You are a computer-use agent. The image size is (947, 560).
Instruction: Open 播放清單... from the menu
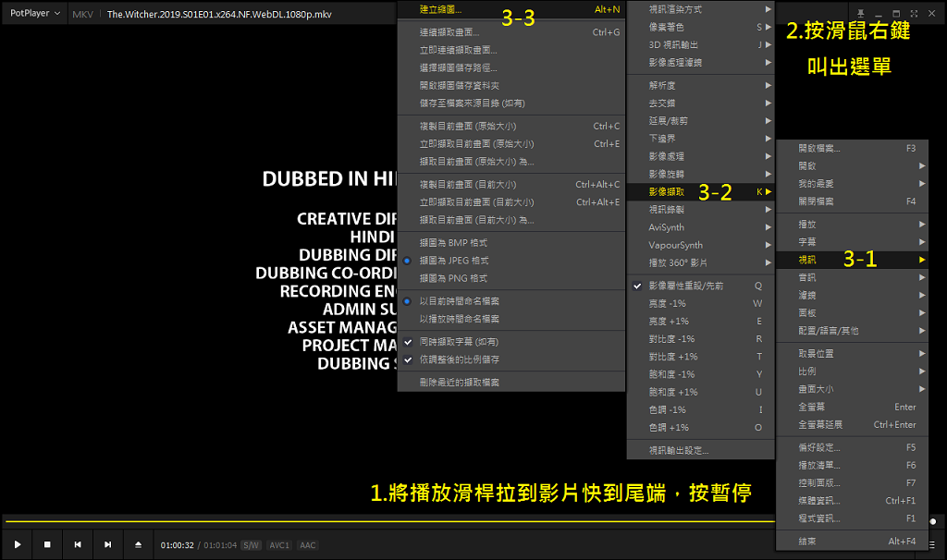pyautogui.click(x=852, y=465)
